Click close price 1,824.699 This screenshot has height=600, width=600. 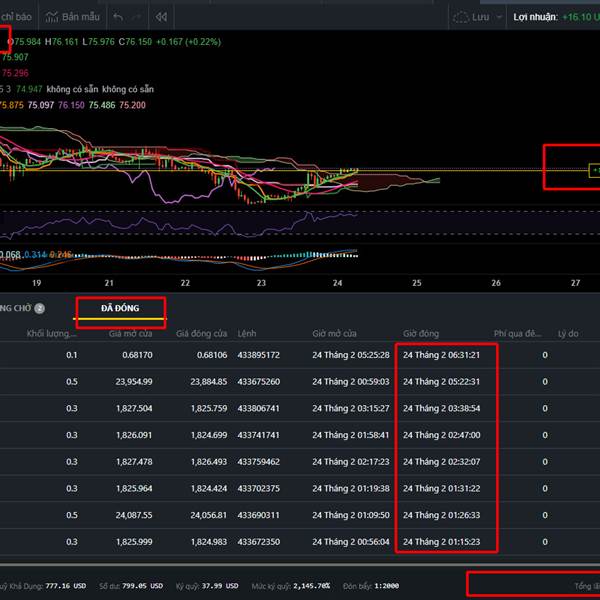[x=209, y=435]
